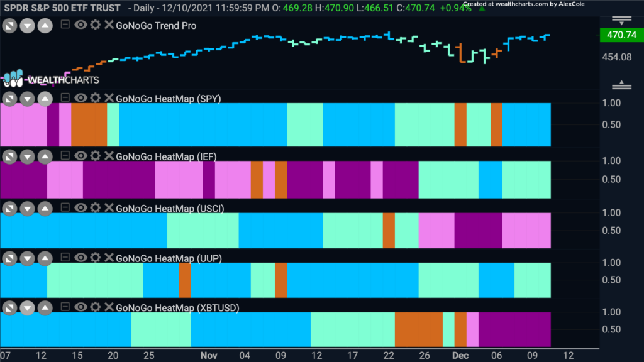Maximize the HeatMap (UUP) pane
This screenshot has height=362, width=644.
click(9, 258)
